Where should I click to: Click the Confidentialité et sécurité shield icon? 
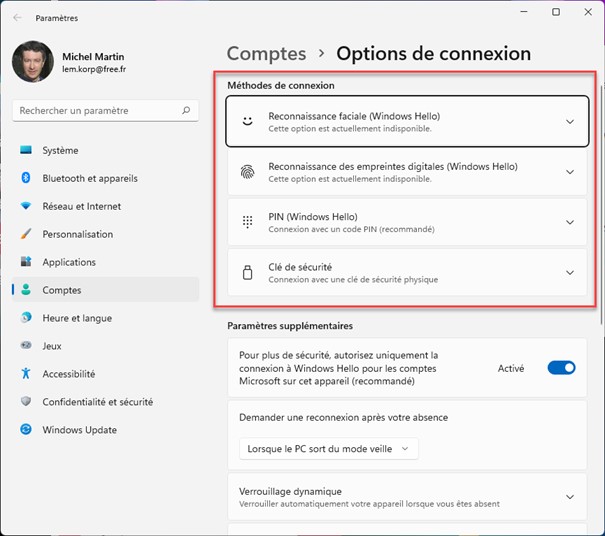(x=27, y=402)
